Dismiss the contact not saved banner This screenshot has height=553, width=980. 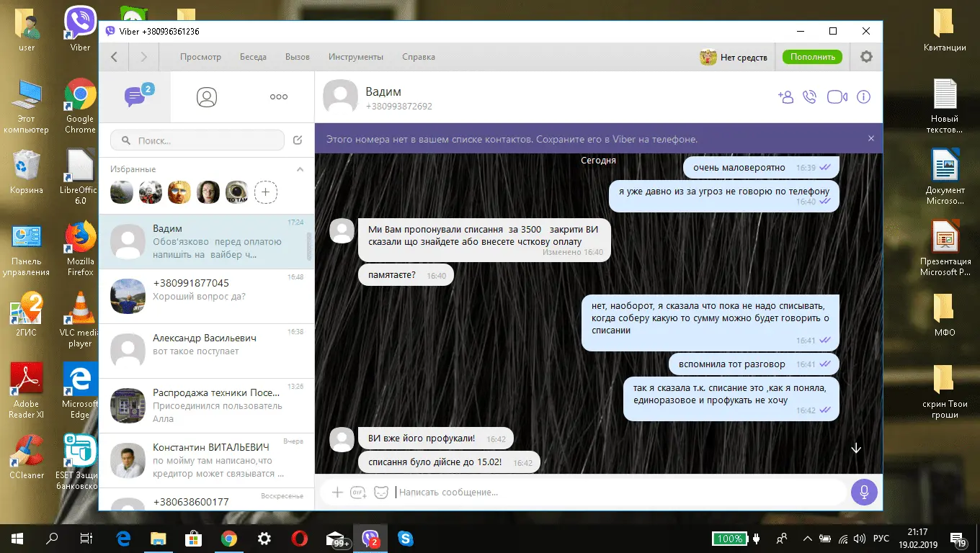[x=870, y=139]
